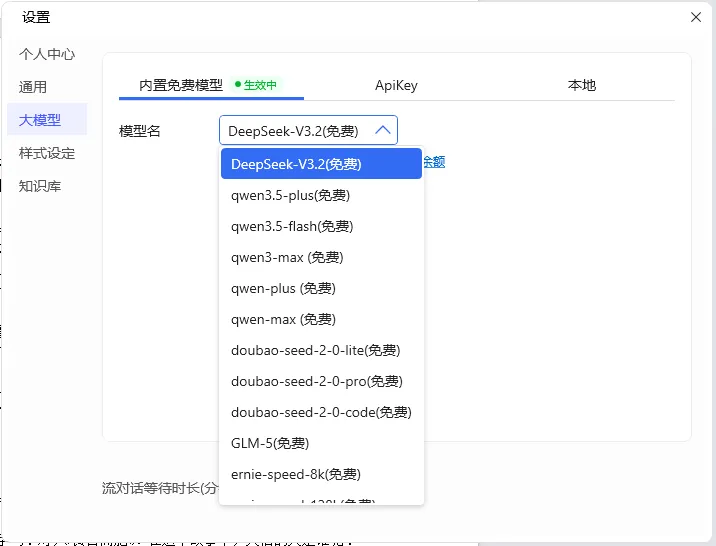The image size is (716, 546).
Task: Open 个人中心 settings section
Action: [47, 54]
